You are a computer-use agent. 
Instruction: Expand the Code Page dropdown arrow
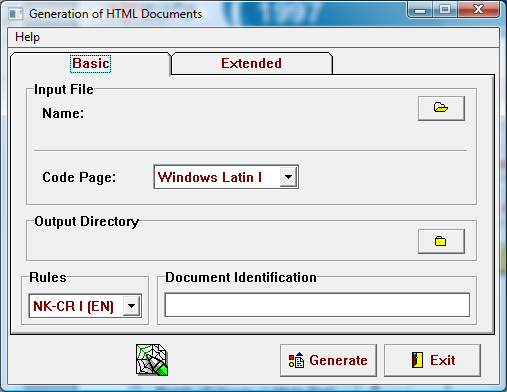coord(288,177)
